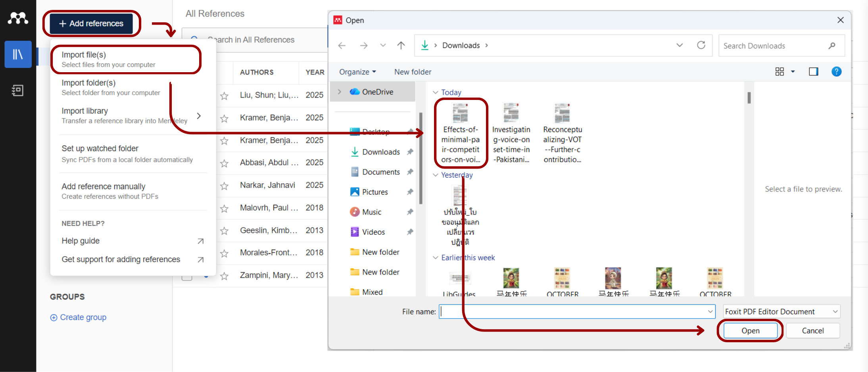
Task: Click the Search Downloads field
Action: coord(782,46)
